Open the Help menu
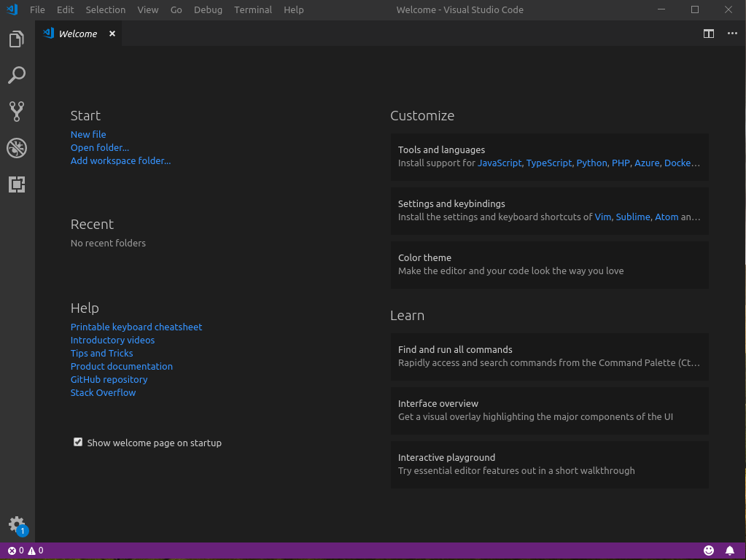746x560 pixels. (294, 9)
